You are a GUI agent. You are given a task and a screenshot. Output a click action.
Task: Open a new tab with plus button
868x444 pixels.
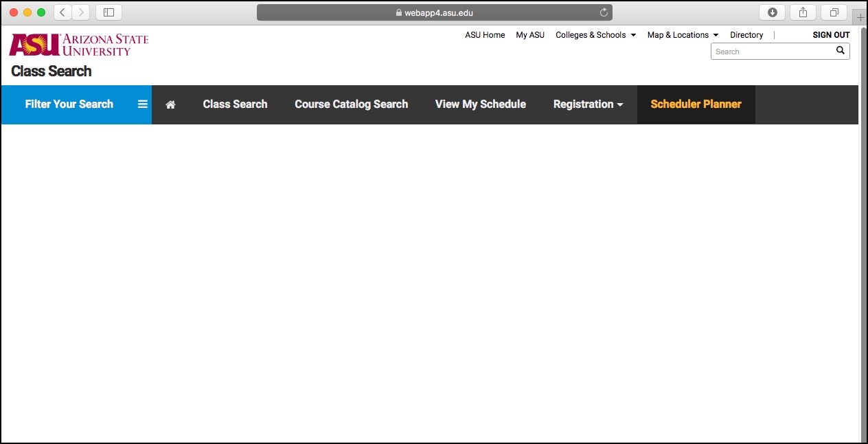(860, 18)
